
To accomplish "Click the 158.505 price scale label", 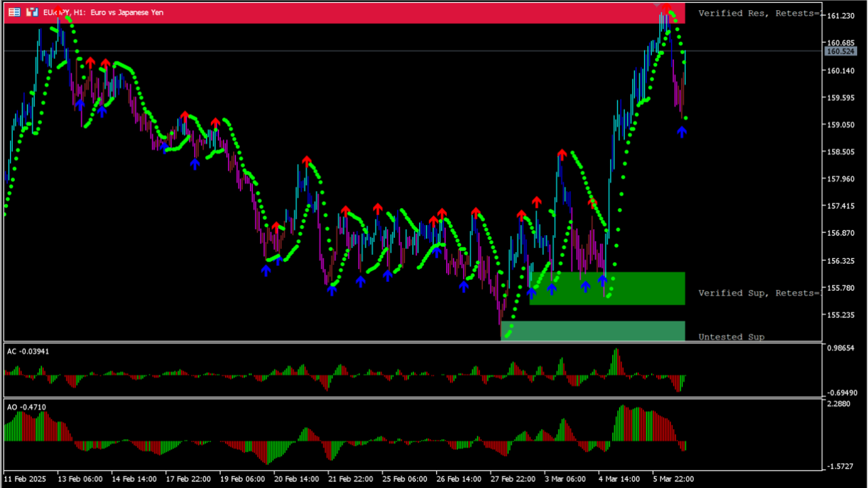I will tap(840, 152).
